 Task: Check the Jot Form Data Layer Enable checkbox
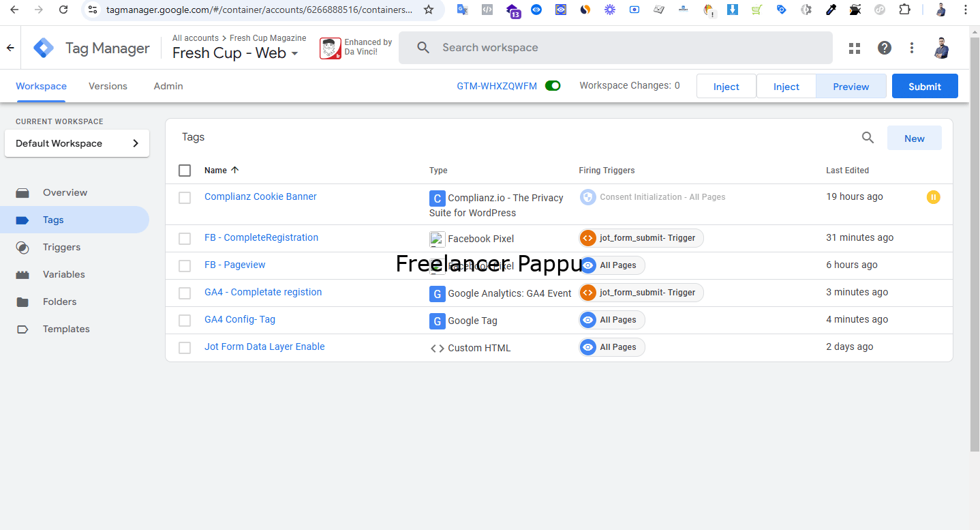pyautogui.click(x=185, y=348)
